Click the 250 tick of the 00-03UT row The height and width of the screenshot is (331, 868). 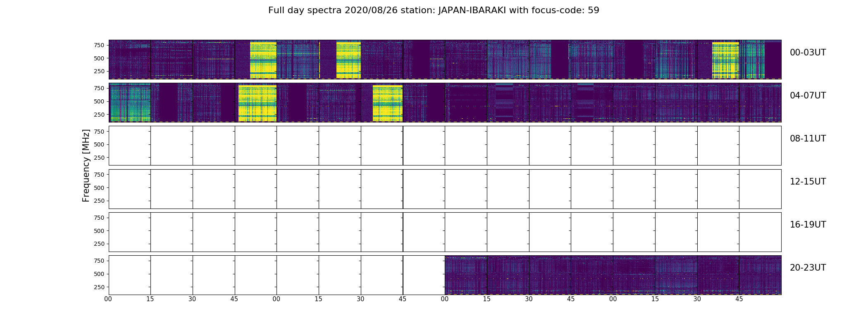99,71
